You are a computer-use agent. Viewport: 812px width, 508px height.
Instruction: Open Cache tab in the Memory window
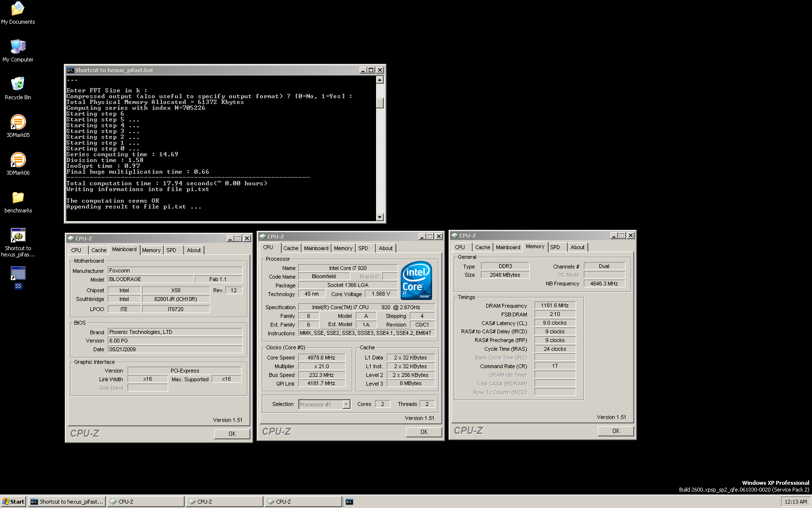(x=483, y=247)
